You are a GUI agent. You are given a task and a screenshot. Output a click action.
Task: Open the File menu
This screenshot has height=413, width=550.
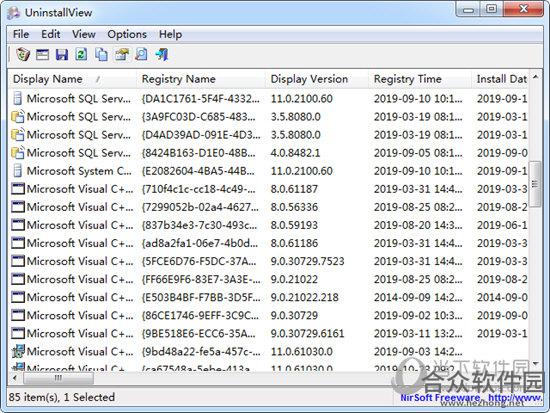pyautogui.click(x=21, y=34)
